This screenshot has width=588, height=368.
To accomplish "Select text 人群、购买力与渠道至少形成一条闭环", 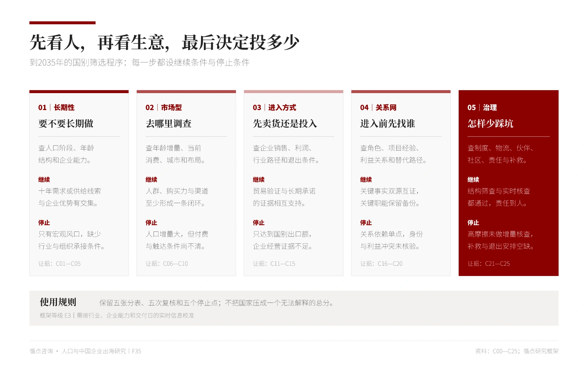I will coord(177,197).
